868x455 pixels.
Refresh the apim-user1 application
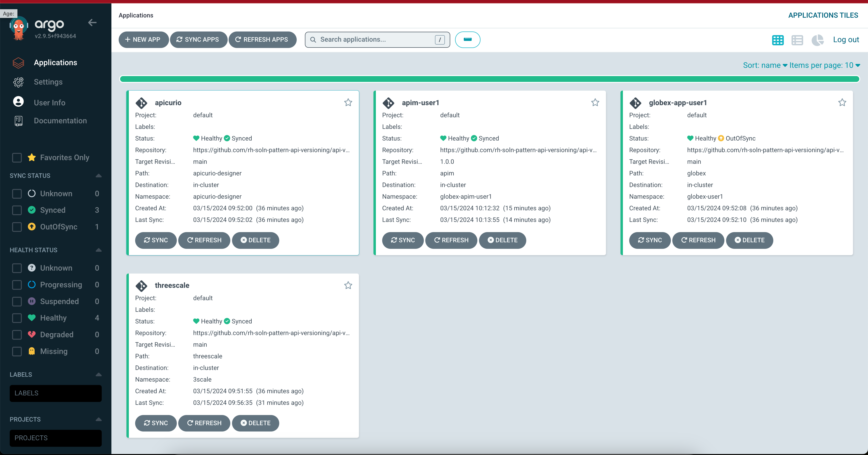pyautogui.click(x=451, y=240)
